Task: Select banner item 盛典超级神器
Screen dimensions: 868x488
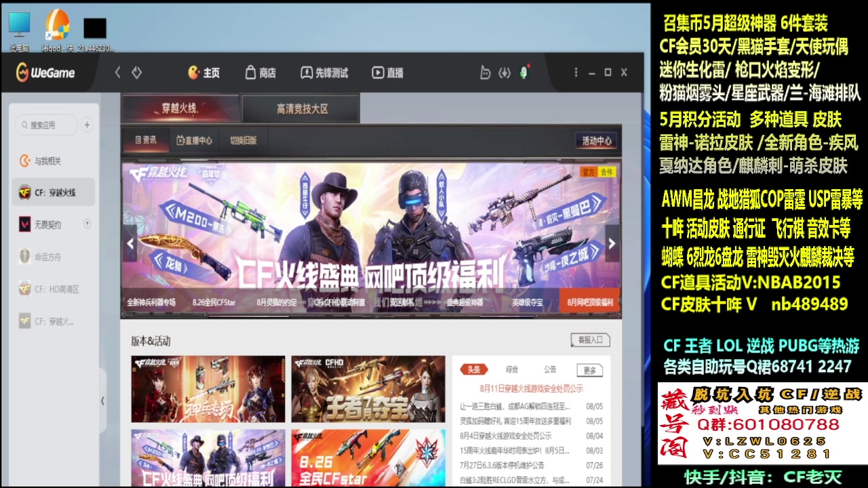Action: coord(465,302)
